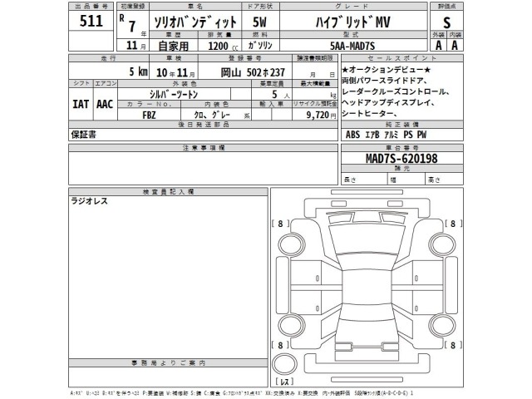The height and width of the screenshot is (399, 532).
Task: Click the 純正装備 header
Action: pos(402,125)
